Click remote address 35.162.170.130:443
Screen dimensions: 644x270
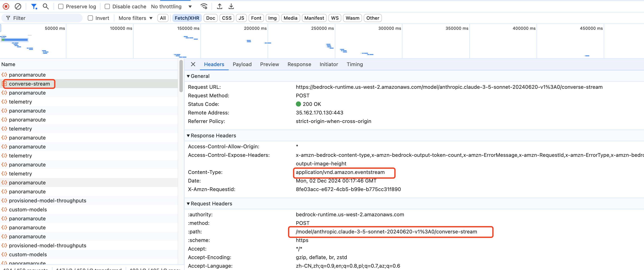coord(319,113)
